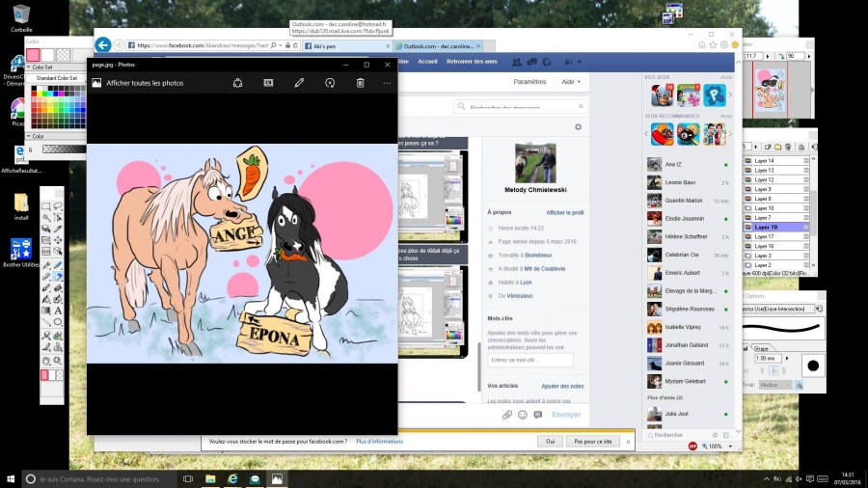This screenshot has width=868, height=488.
Task: Open Retrouver des amis in Facebook bar
Action: pos(472,62)
